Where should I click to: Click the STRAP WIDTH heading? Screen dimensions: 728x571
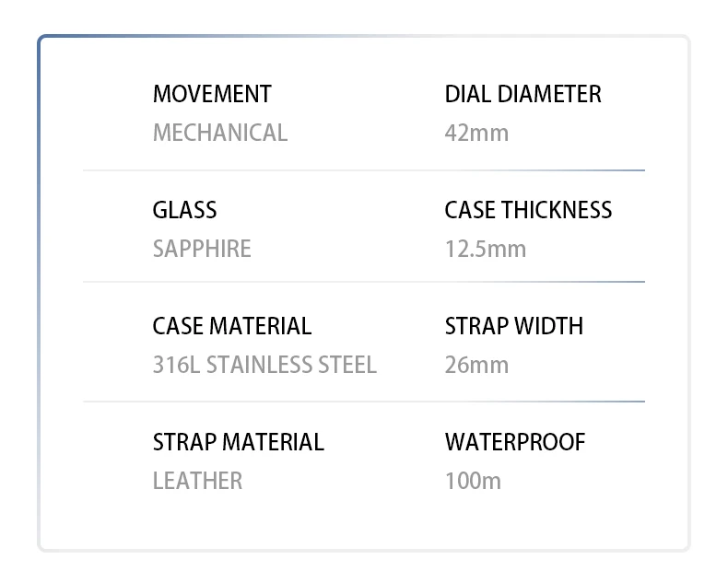(x=513, y=326)
